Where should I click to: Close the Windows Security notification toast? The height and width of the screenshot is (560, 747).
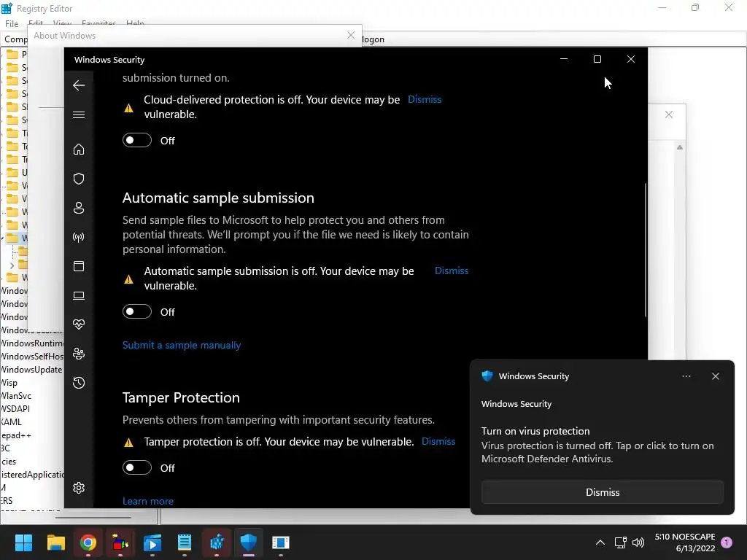coord(716,376)
